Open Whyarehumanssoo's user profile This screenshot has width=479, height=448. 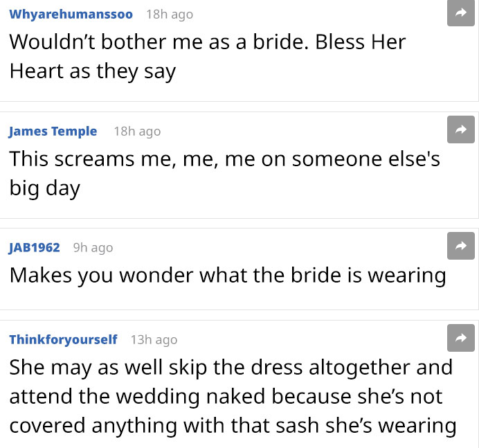click(x=71, y=14)
